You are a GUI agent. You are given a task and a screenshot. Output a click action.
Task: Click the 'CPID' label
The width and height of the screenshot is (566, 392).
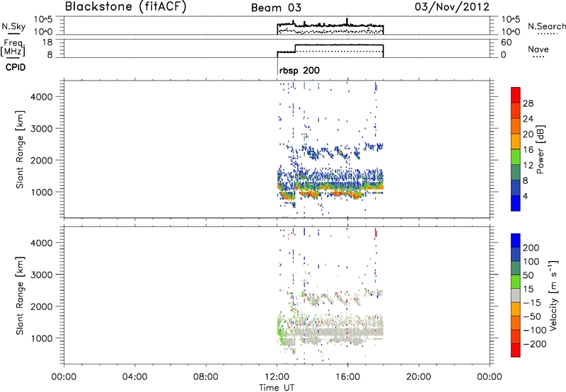pos(16,67)
